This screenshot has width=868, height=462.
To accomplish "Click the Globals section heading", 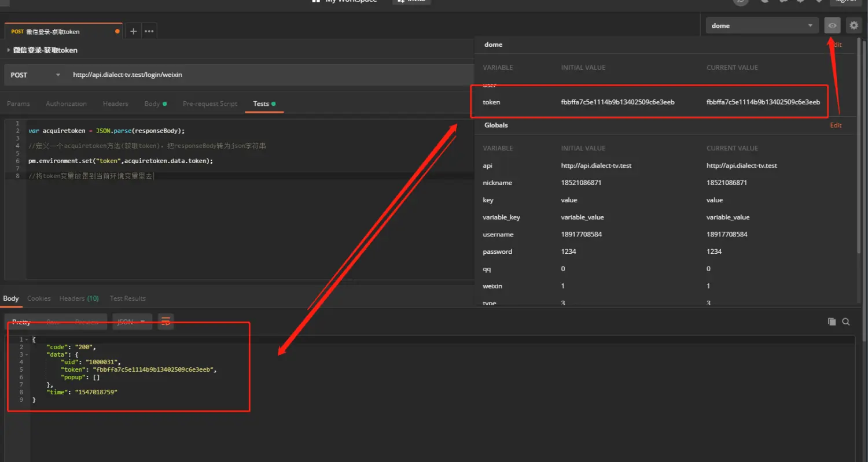I will [496, 125].
